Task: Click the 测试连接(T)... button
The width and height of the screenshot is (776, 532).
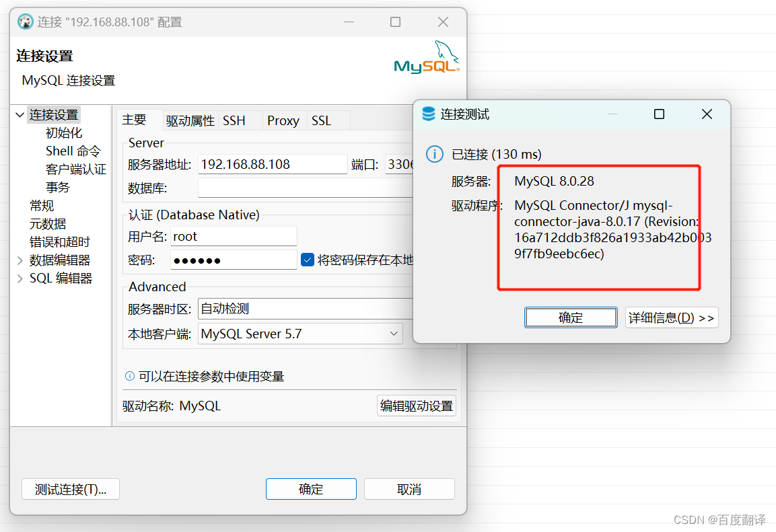Action: 70,489
